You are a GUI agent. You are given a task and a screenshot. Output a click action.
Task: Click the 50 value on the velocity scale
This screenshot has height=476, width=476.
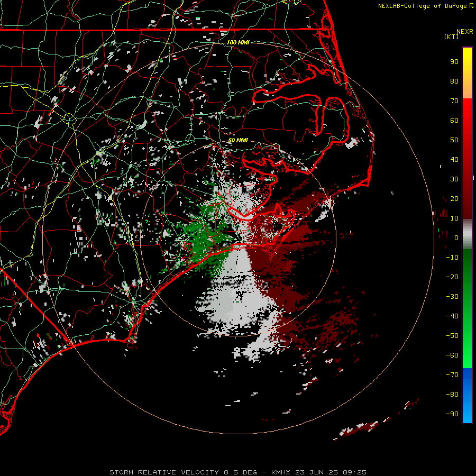click(454, 140)
